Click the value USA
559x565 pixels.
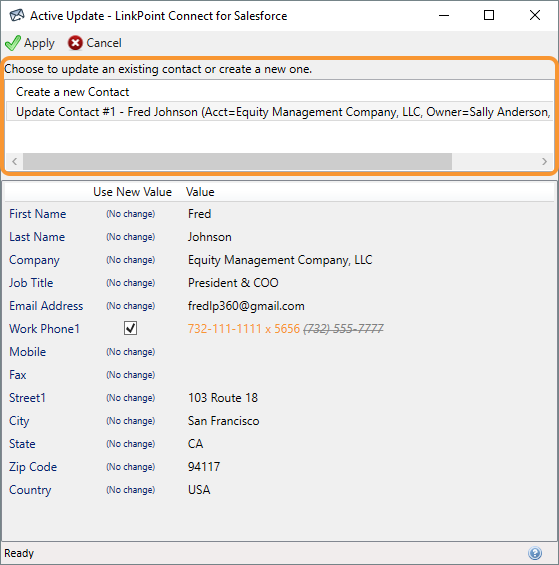199,490
